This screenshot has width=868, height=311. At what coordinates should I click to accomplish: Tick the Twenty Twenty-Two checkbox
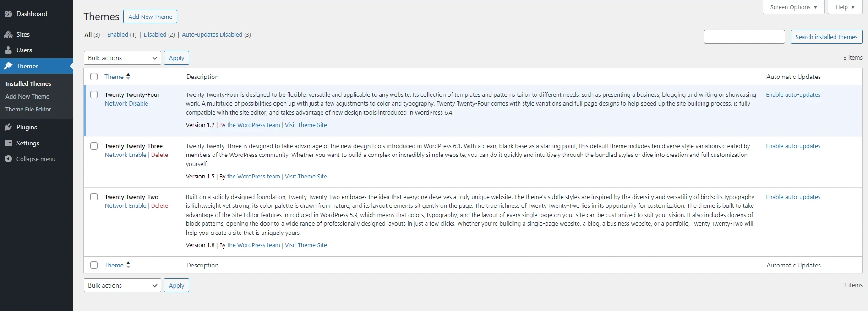(x=94, y=197)
